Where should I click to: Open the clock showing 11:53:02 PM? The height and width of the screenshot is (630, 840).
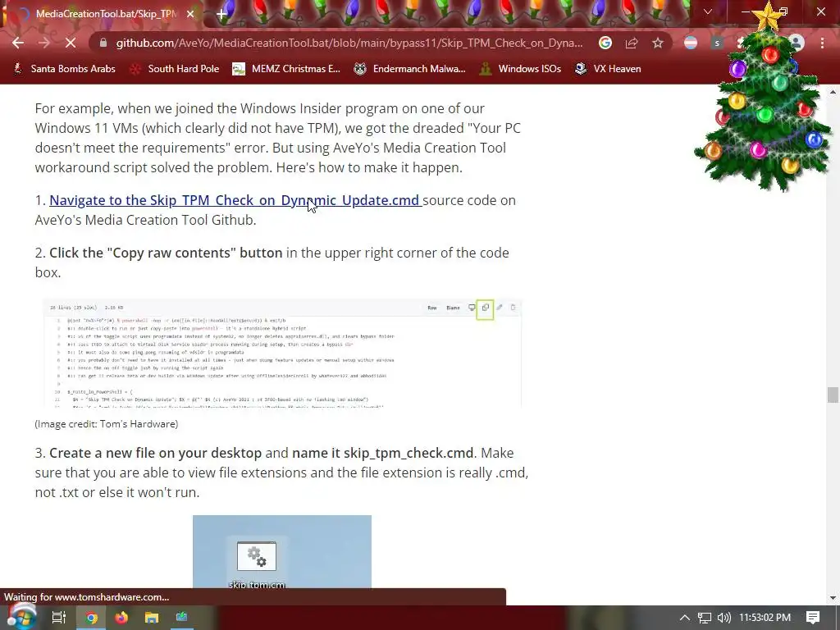click(x=765, y=618)
